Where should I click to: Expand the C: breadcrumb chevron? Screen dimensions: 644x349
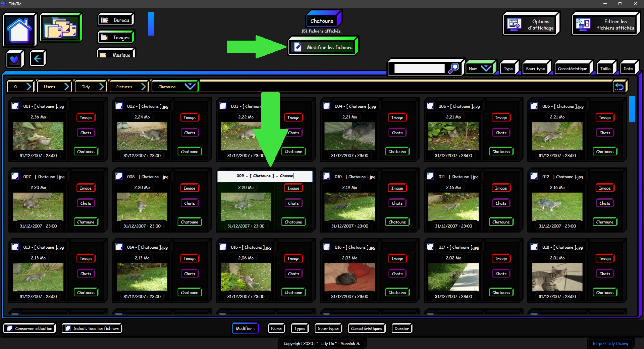[29, 87]
